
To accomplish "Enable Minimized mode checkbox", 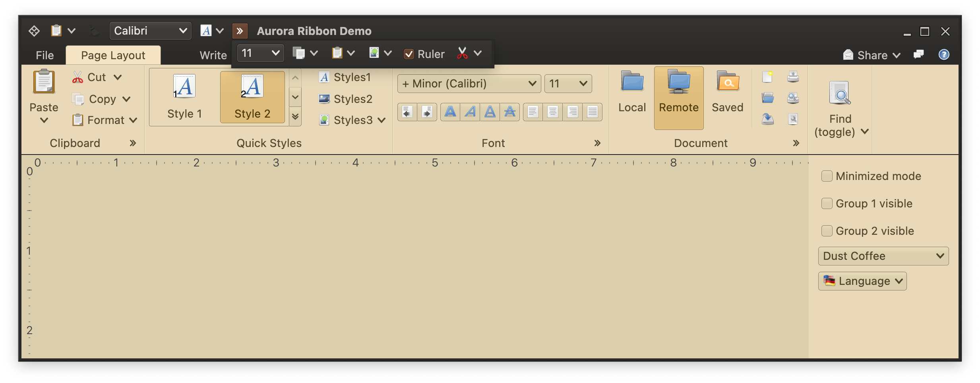I will click(x=827, y=176).
